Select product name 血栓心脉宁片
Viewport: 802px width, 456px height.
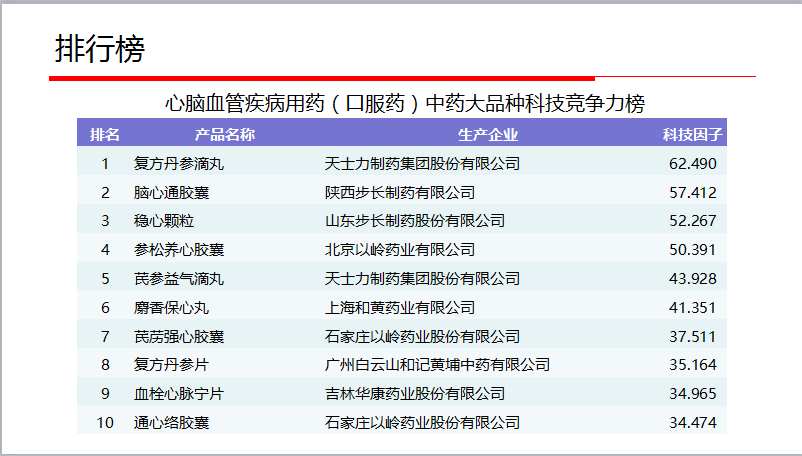179,394
